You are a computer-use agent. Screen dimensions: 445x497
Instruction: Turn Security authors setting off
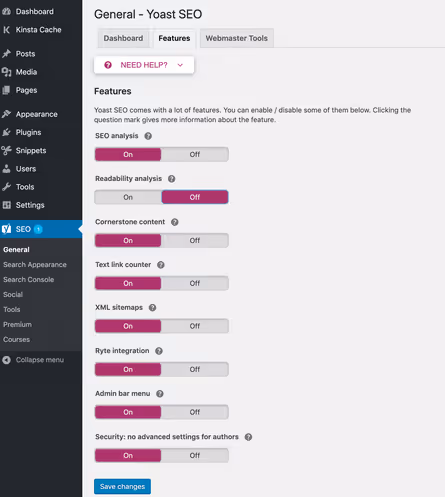195,455
